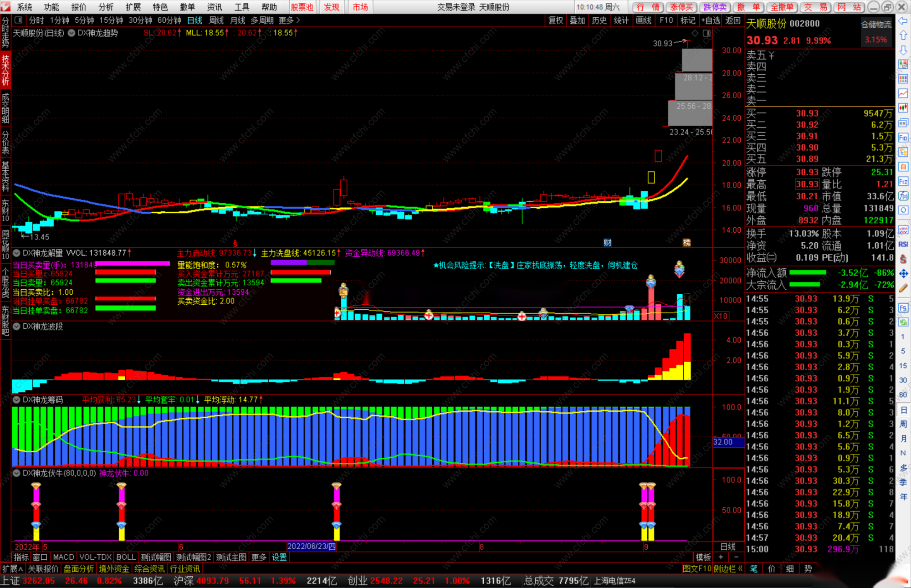Toggle the side panel icon at chart top-right

706,33
